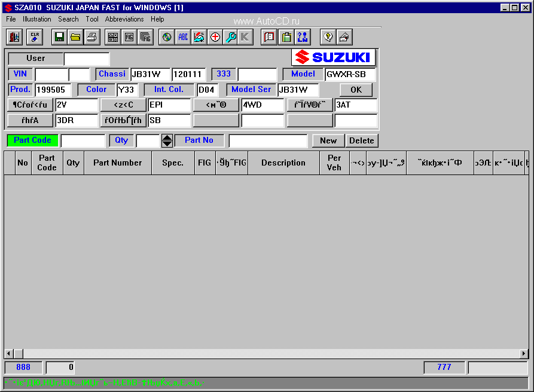Click the help question bubble icon

tap(328, 37)
